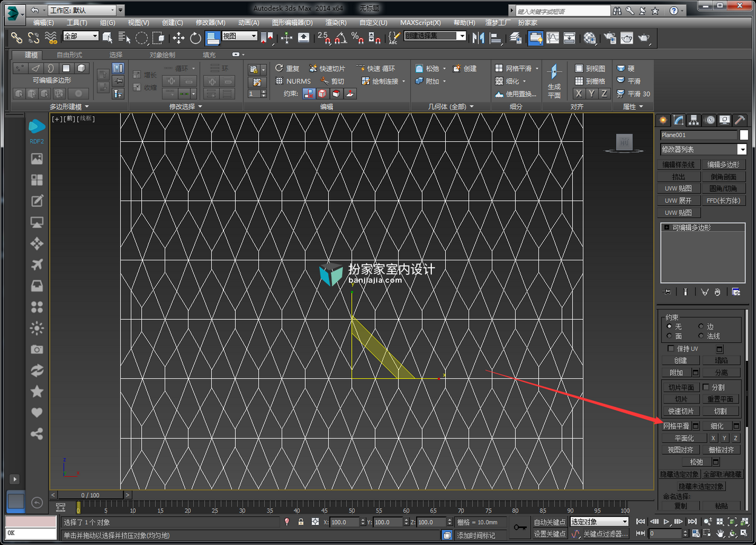
Task: Activate the Bind to Space Warp tool
Action: (51, 38)
